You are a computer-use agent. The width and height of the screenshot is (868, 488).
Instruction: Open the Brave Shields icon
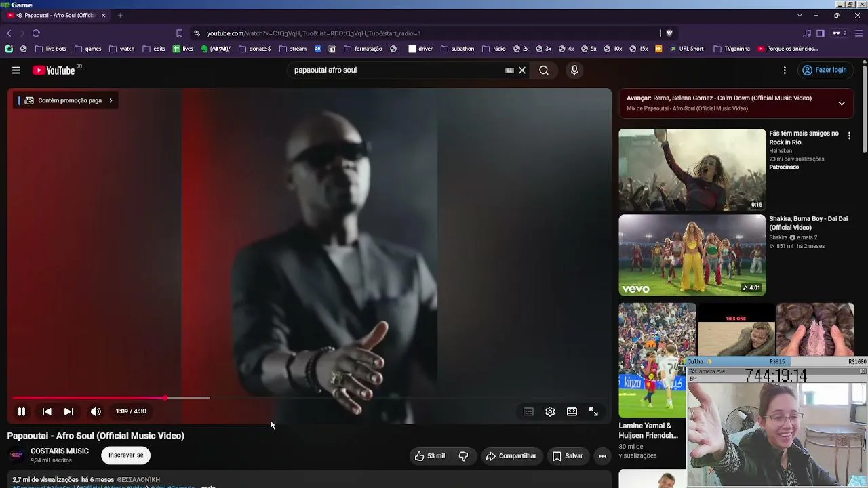tap(669, 33)
